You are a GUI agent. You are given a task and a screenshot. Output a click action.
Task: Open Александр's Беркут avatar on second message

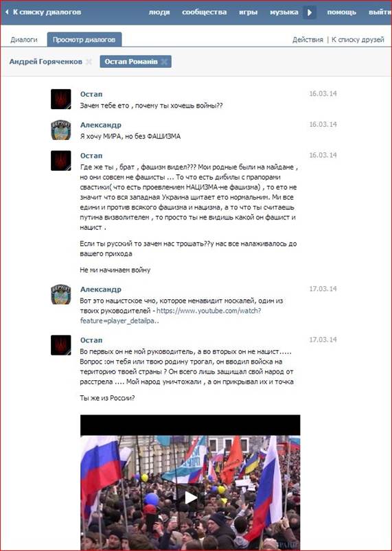61,130
